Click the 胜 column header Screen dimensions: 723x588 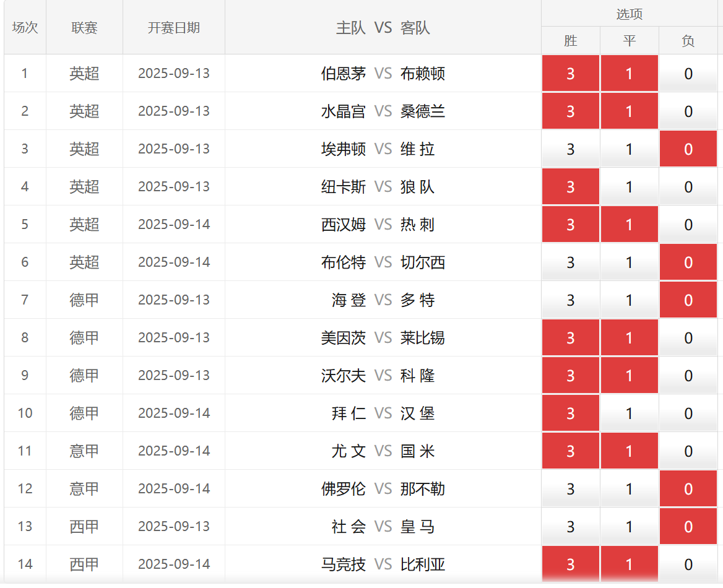[x=570, y=41]
